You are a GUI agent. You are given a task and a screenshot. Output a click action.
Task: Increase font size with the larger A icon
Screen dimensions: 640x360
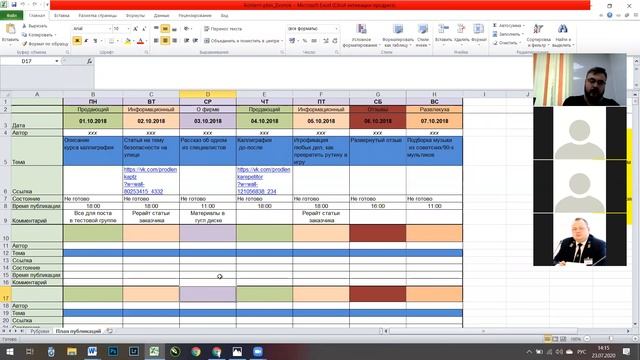[136, 29]
